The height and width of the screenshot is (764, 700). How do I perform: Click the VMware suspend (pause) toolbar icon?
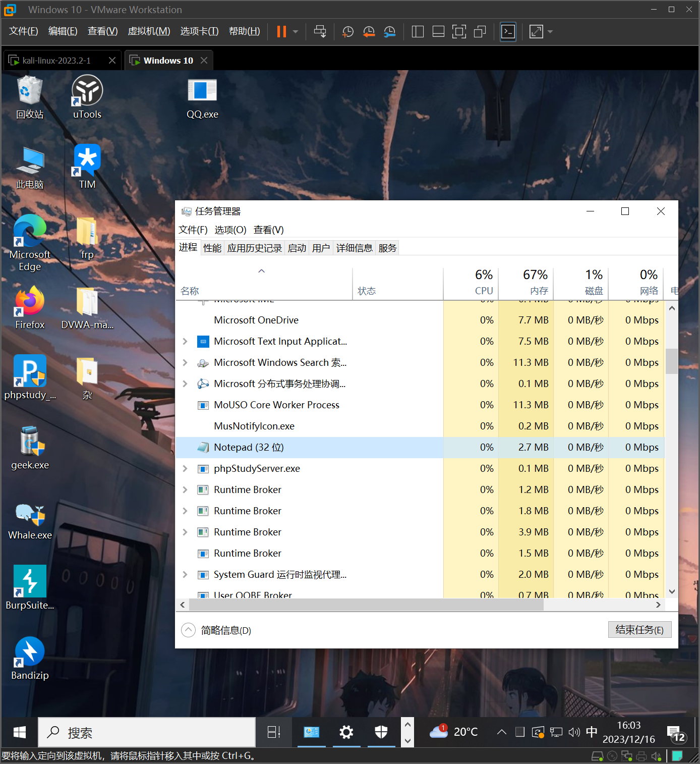(x=281, y=32)
